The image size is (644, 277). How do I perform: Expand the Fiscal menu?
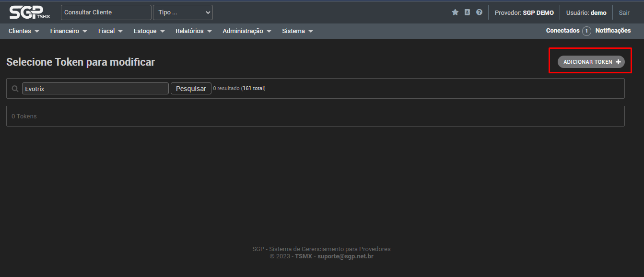110,31
